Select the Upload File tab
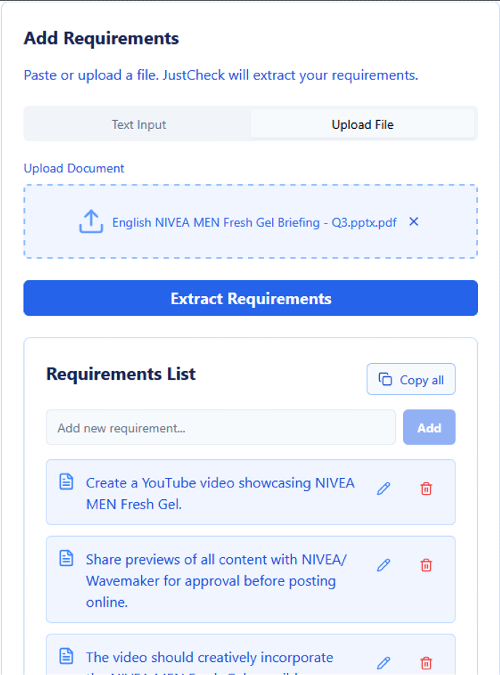Screen dimensions: 500x675 coord(363,124)
